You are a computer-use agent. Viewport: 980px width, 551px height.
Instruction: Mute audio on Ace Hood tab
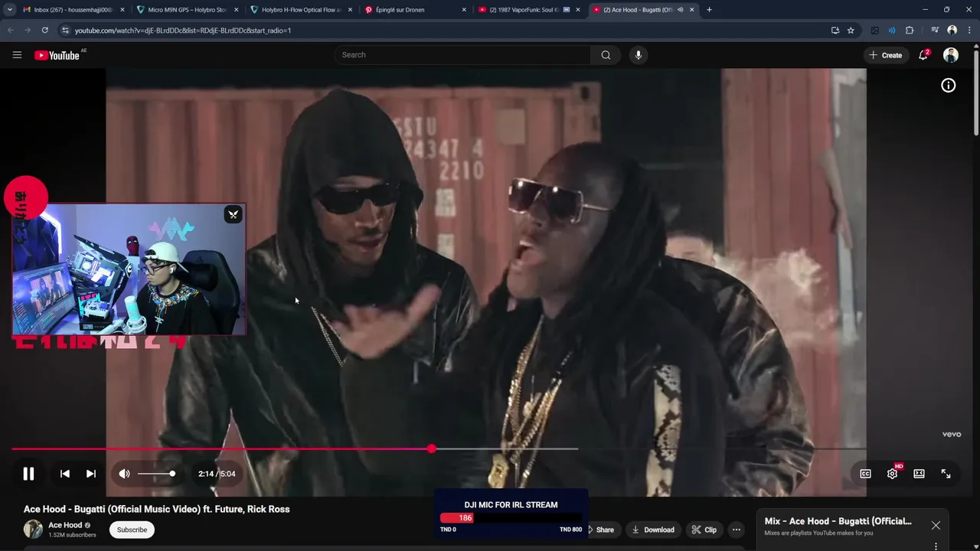[680, 10]
